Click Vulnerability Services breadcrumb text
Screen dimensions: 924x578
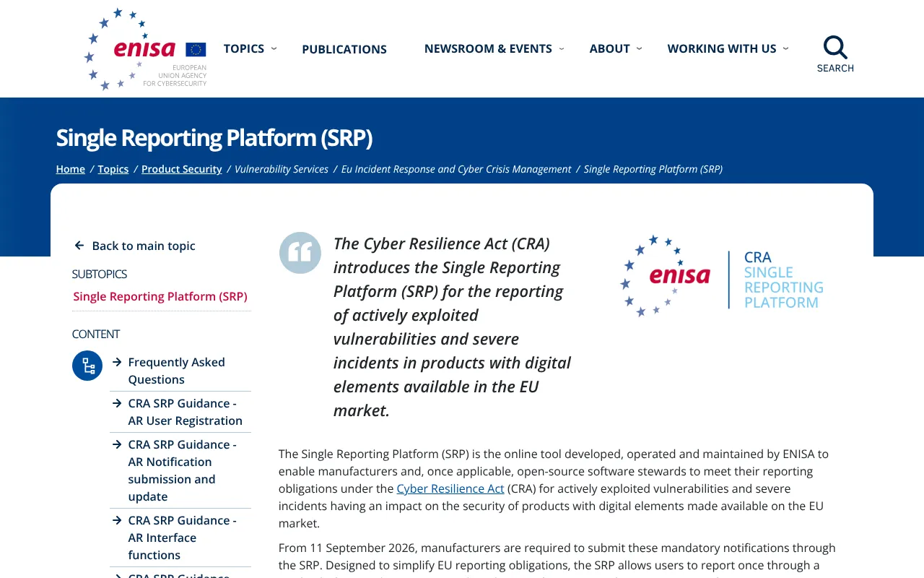(282, 169)
